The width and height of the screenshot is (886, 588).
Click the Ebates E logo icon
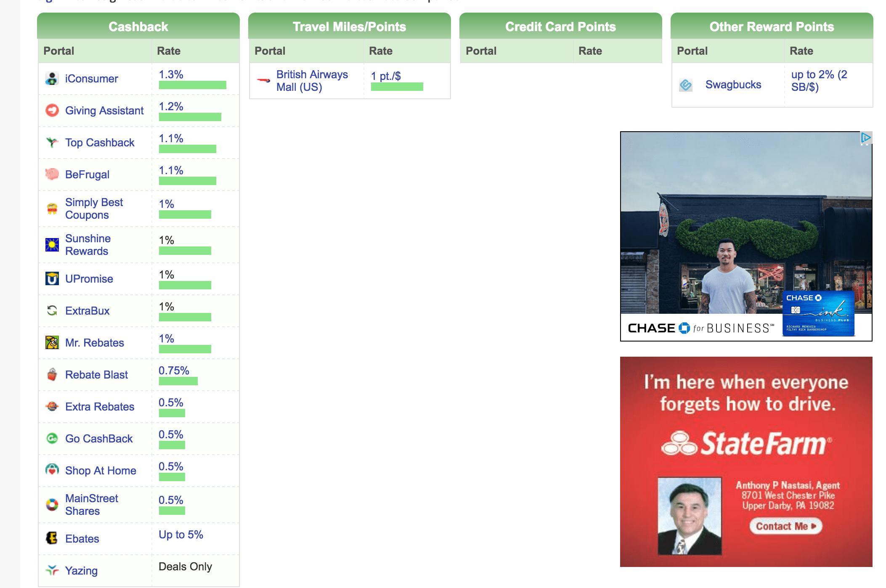pyautogui.click(x=52, y=539)
